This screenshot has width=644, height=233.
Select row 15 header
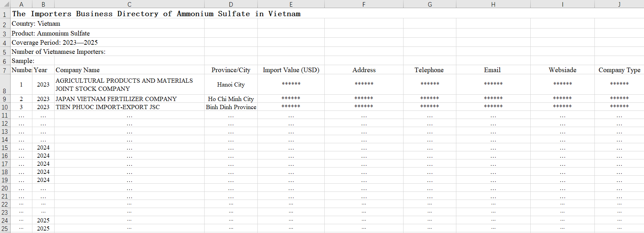(x=5, y=148)
